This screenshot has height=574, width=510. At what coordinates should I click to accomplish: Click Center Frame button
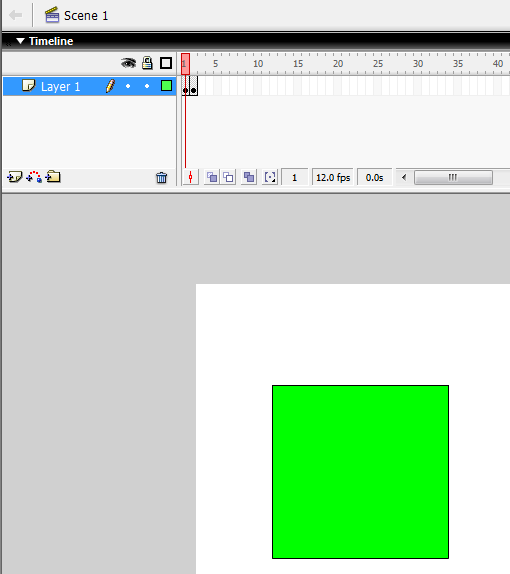click(190, 178)
